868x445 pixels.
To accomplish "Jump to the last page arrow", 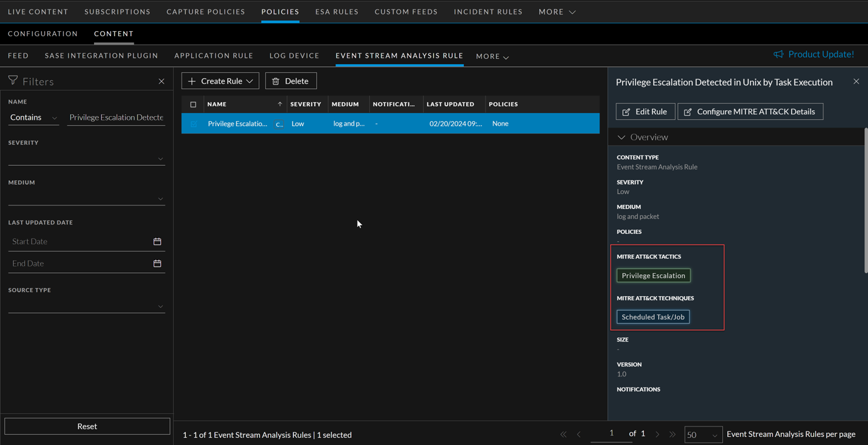I will click(673, 434).
